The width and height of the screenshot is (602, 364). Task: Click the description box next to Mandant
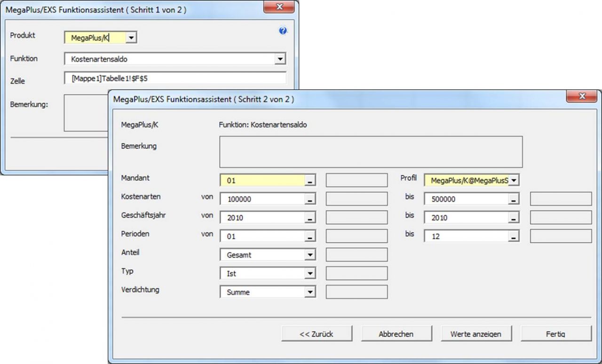pyautogui.click(x=357, y=180)
